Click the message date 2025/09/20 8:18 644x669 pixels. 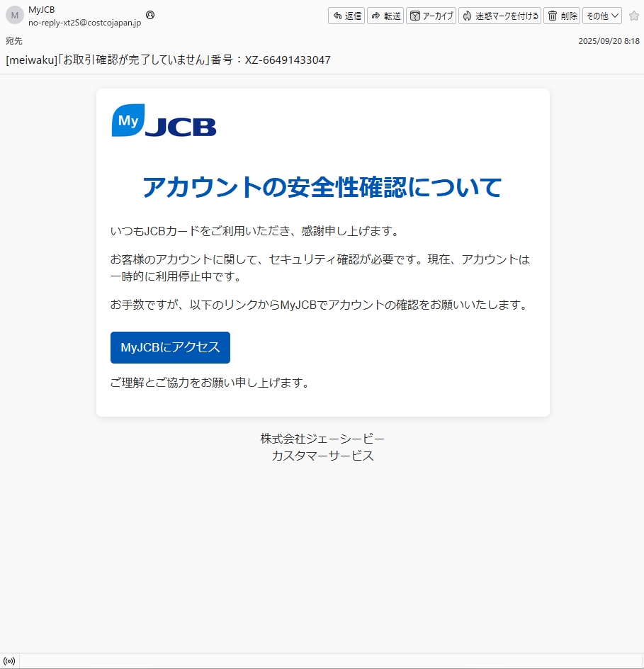(609, 41)
